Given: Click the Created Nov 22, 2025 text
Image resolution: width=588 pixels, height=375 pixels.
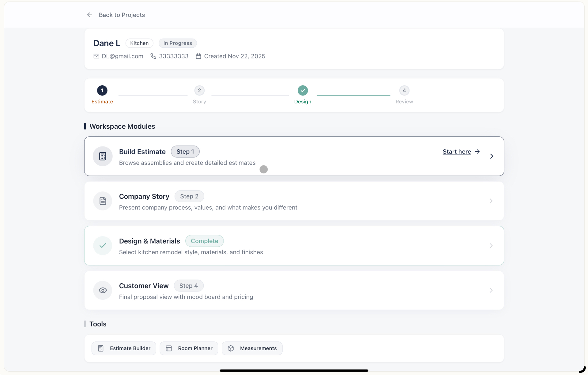Looking at the screenshot, I should click(235, 56).
